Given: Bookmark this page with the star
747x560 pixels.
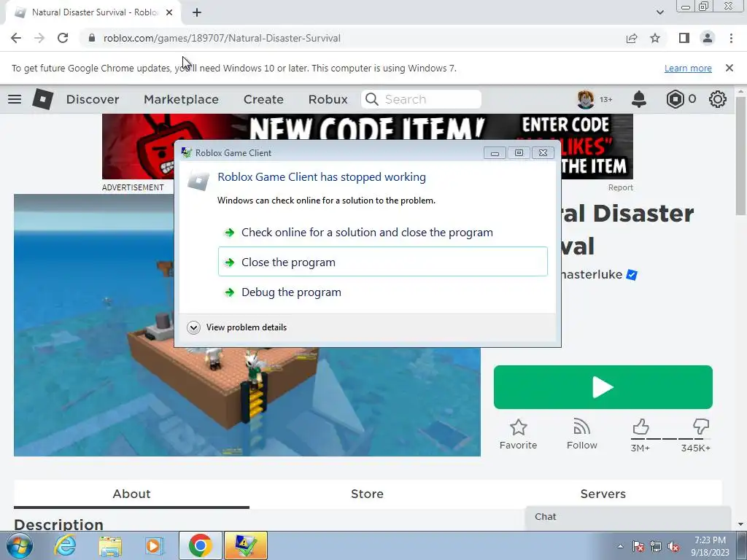Looking at the screenshot, I should coord(655,38).
